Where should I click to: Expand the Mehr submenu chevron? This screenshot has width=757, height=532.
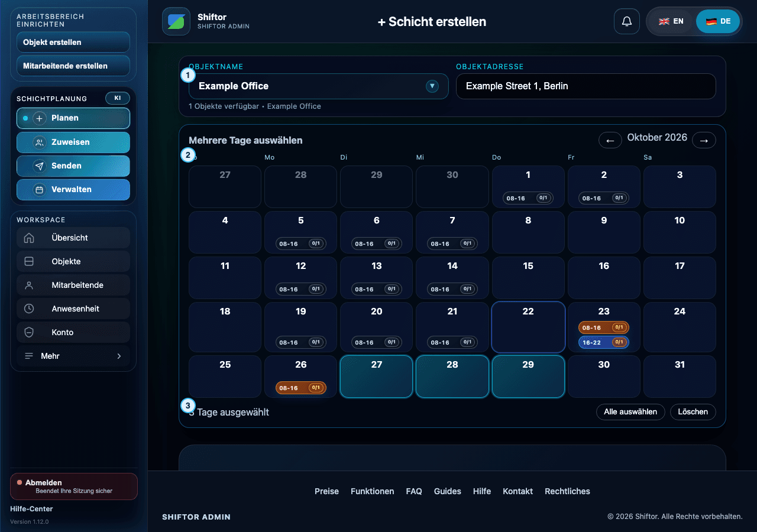(x=119, y=356)
